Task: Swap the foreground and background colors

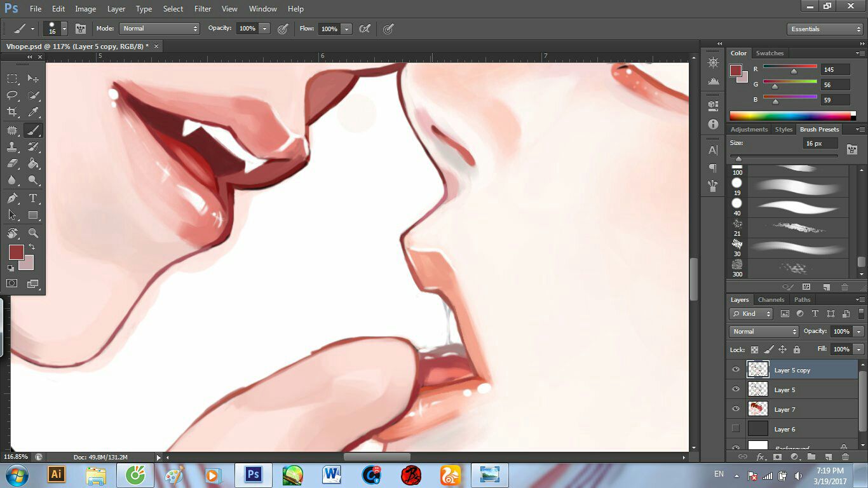Action: point(32,247)
